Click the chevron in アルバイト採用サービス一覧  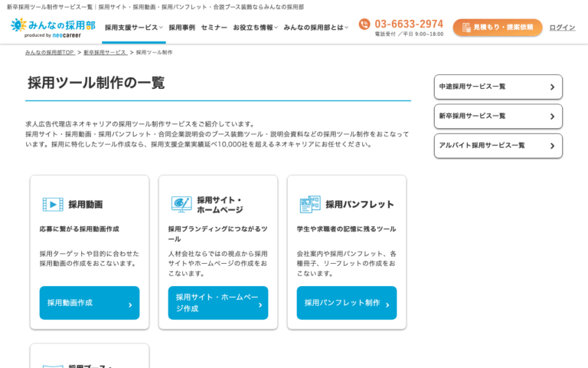(552, 146)
